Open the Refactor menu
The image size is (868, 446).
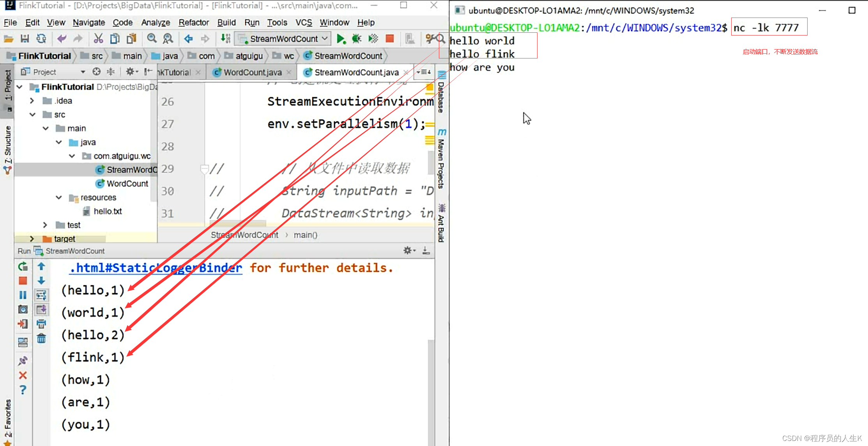(x=193, y=23)
